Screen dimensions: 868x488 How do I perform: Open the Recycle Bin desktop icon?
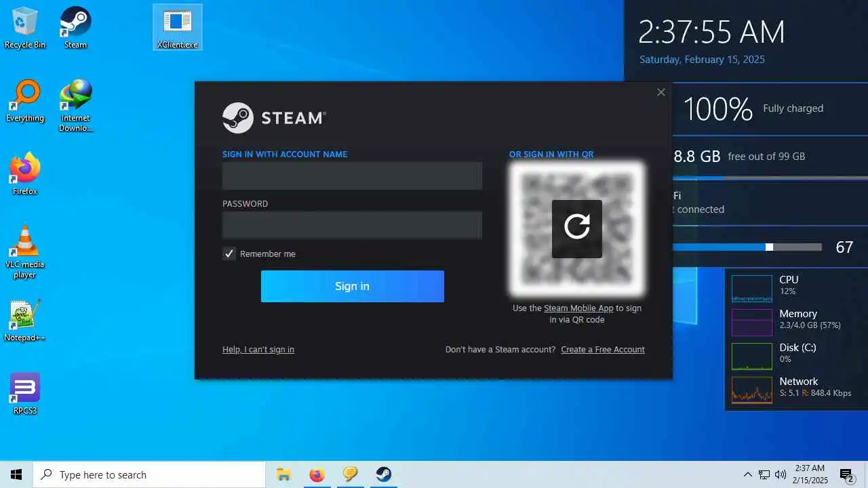click(25, 28)
